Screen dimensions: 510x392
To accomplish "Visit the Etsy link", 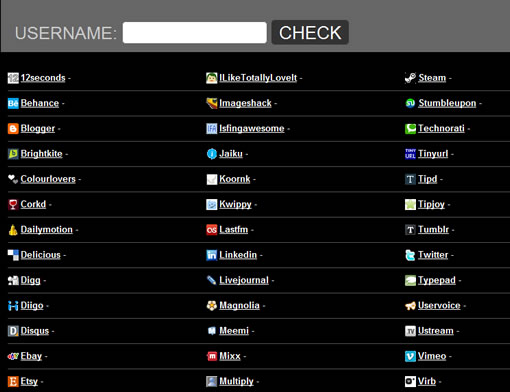I will pos(29,382).
